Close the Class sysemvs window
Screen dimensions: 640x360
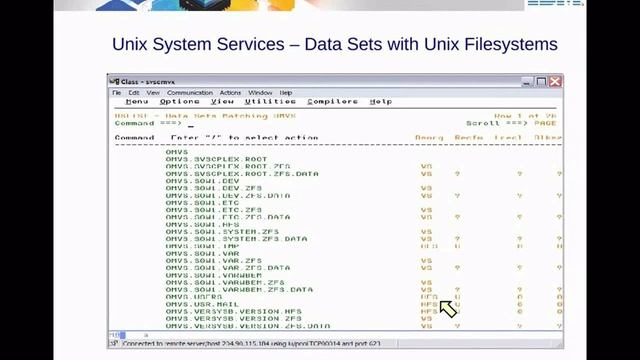click(x=555, y=82)
